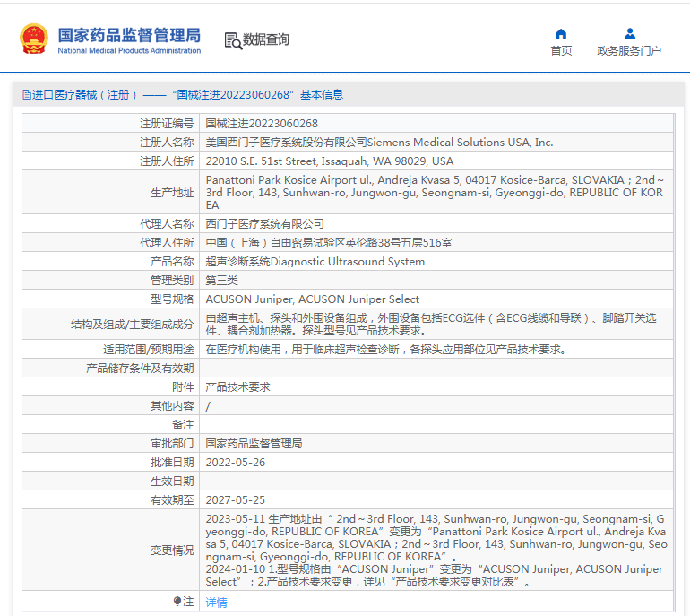Select approval date 2022-05-26

coord(436,463)
